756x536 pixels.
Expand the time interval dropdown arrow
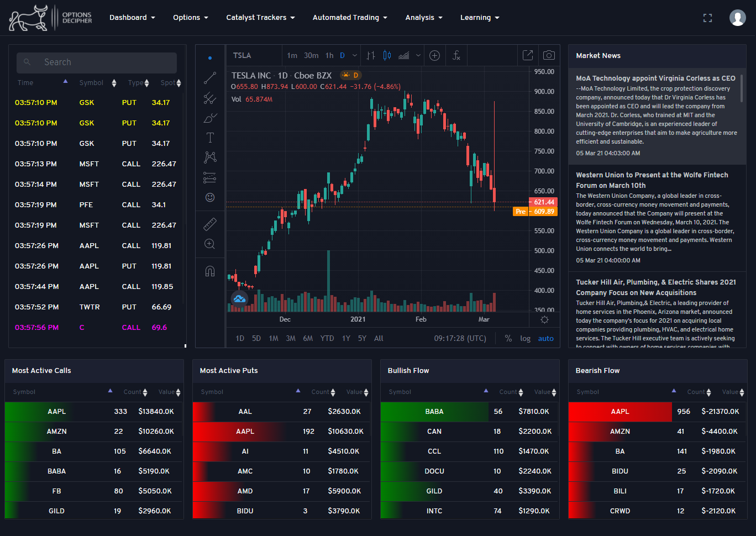coord(355,55)
